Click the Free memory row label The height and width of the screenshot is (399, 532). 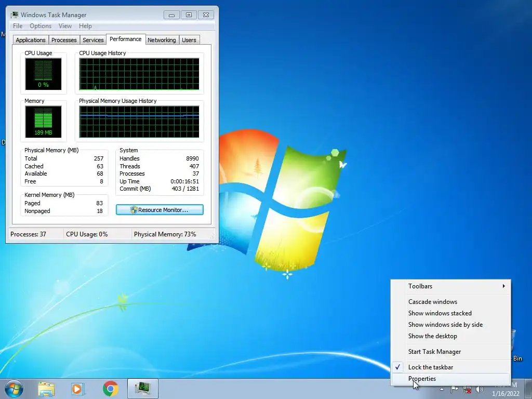(x=30, y=181)
